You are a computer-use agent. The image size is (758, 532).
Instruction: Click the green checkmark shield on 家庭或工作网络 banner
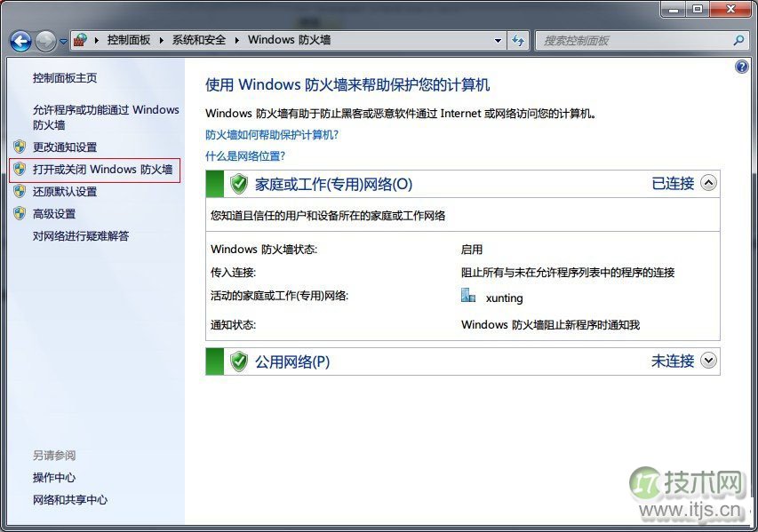click(x=238, y=184)
